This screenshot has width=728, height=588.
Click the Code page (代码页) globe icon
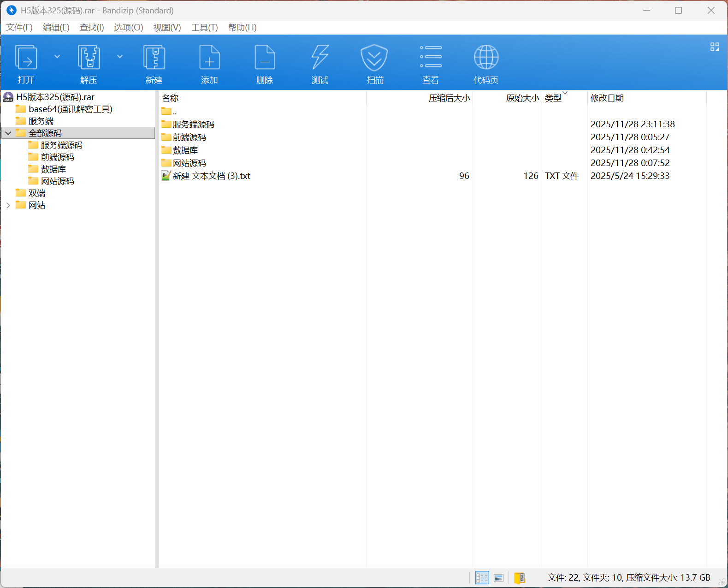point(486,58)
